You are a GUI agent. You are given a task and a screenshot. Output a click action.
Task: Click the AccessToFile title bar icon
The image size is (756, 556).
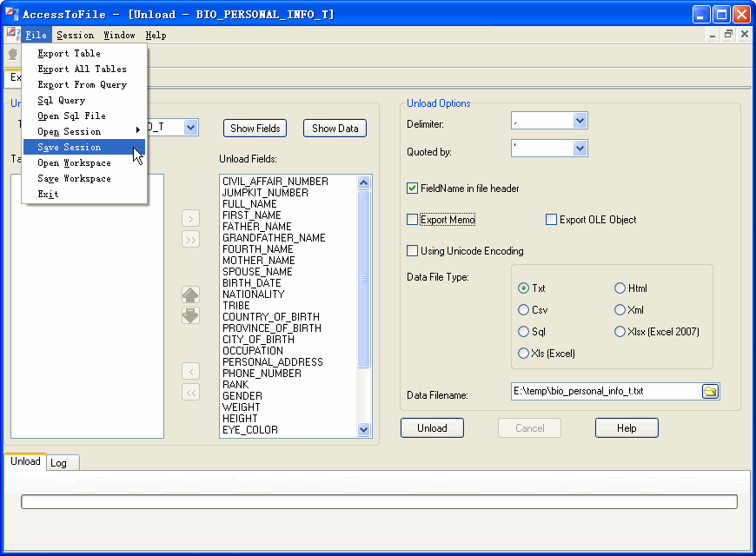[11, 14]
